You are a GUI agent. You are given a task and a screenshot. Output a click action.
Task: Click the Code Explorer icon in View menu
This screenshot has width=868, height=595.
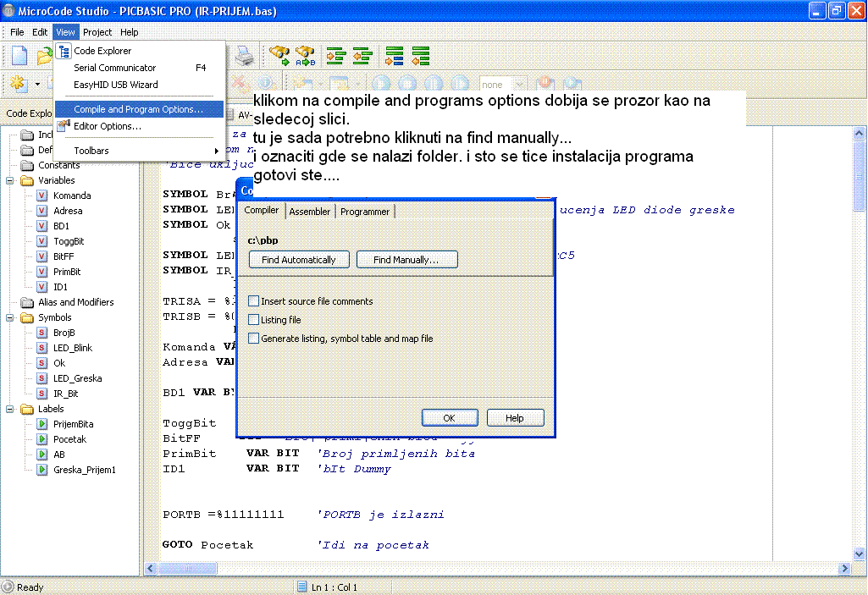click(x=64, y=51)
